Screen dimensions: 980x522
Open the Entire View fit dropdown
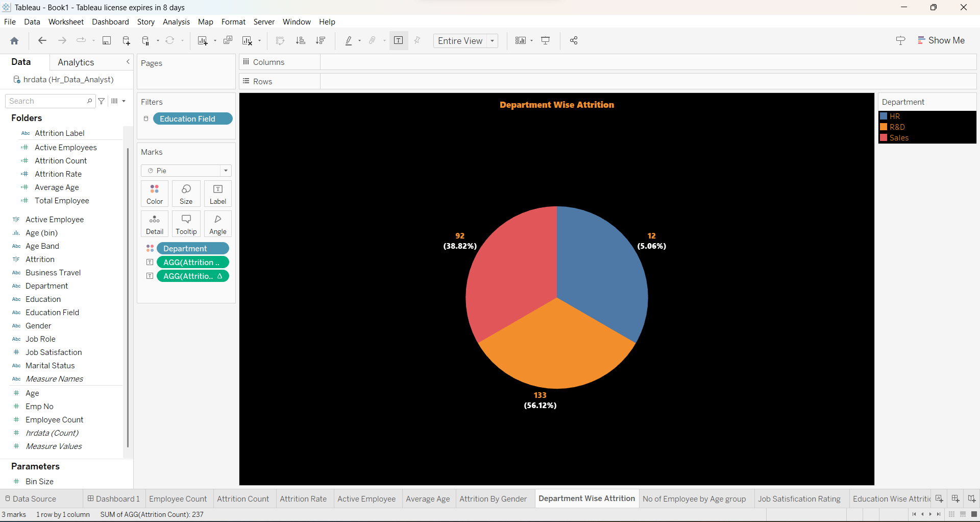492,41
